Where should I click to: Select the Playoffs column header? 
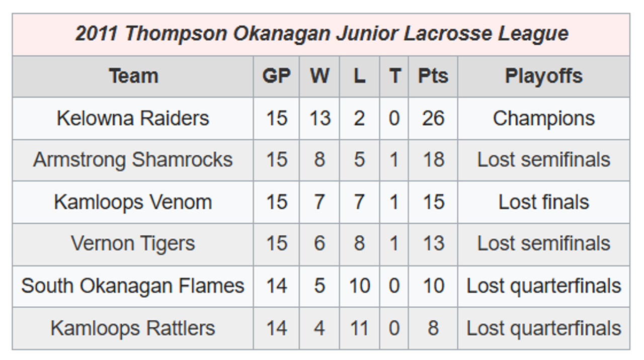(x=543, y=76)
